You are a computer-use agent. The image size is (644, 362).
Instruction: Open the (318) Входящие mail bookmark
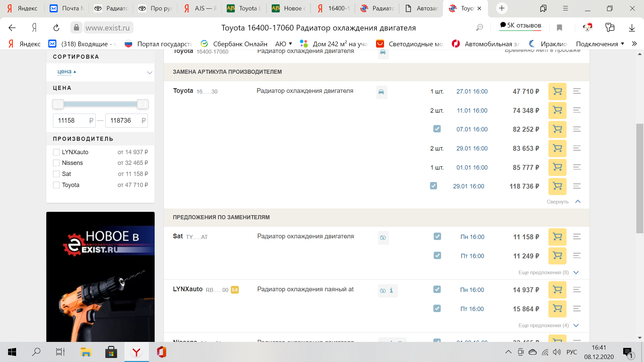82,44
